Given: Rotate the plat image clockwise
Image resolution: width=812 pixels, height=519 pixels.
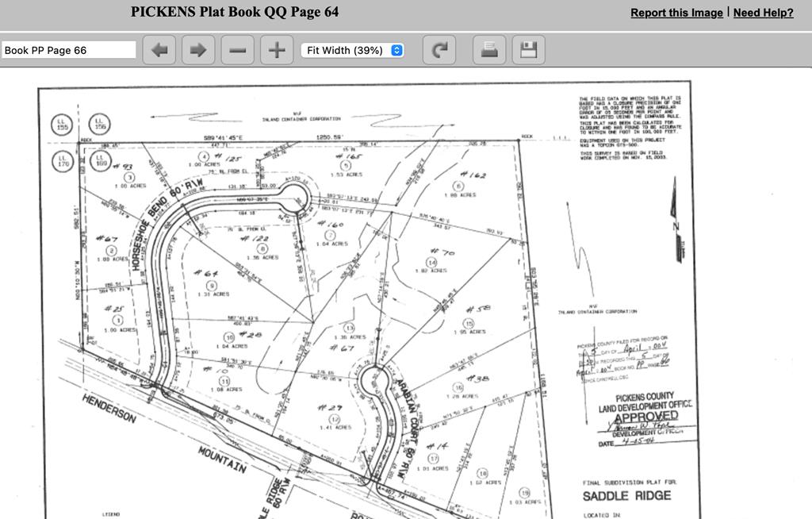Looking at the screenshot, I should [439, 50].
